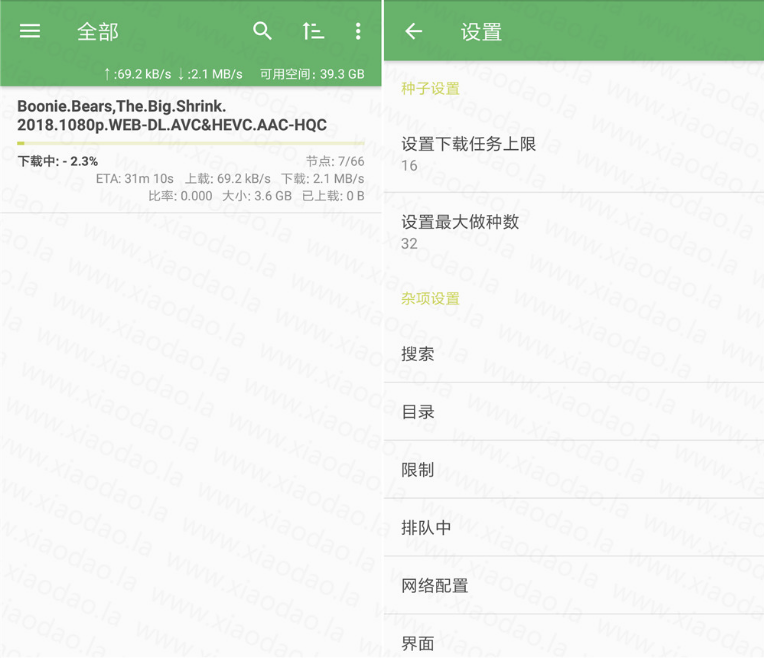Click the 大小: 3.6 GB size text
This screenshot has height=671, width=764.
tap(257, 196)
